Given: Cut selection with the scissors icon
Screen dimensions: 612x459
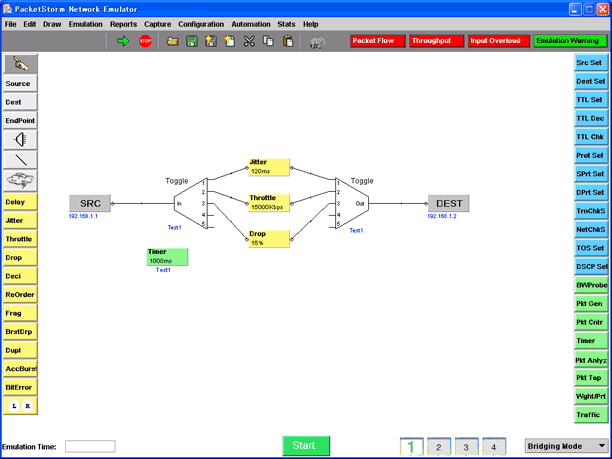Looking at the screenshot, I should [x=249, y=41].
